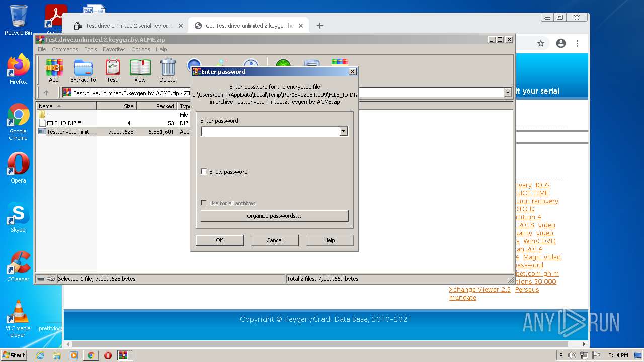Open Chrome three-dot menu
Viewport: 644px width, 362px height.
point(578,44)
